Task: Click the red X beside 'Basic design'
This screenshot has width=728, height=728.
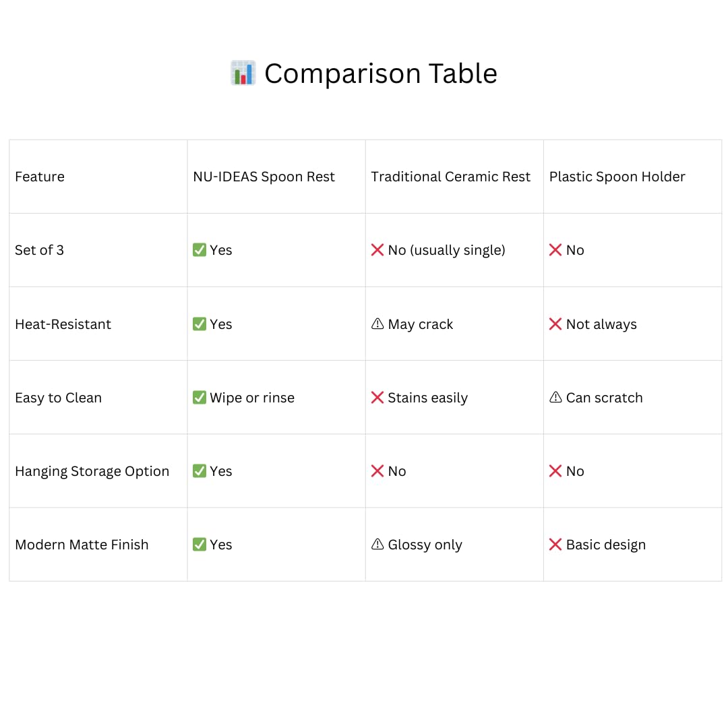Action: (x=555, y=545)
